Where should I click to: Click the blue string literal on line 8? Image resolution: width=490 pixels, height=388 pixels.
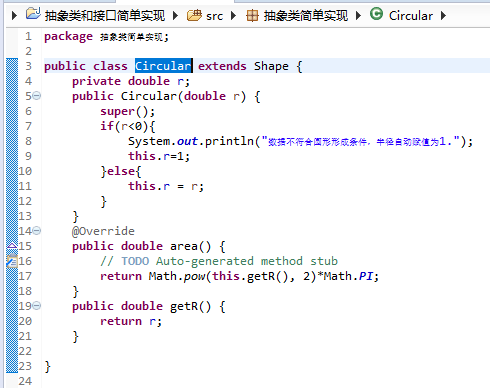click(x=361, y=141)
